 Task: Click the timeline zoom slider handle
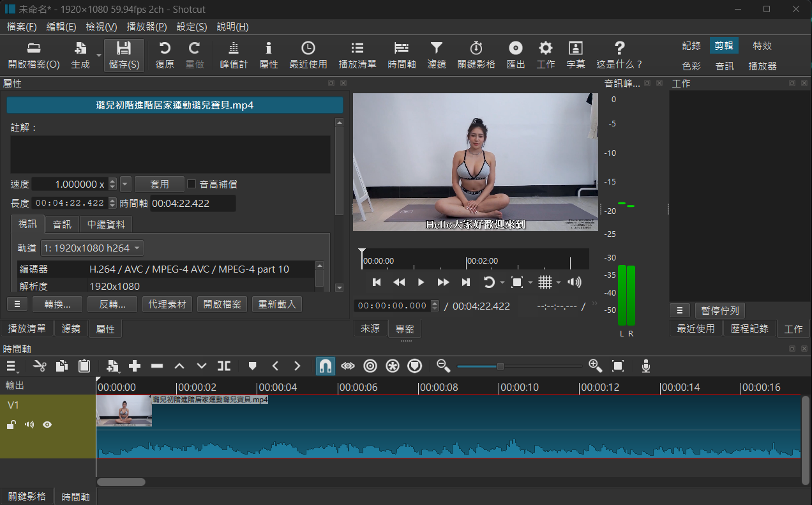pos(500,366)
